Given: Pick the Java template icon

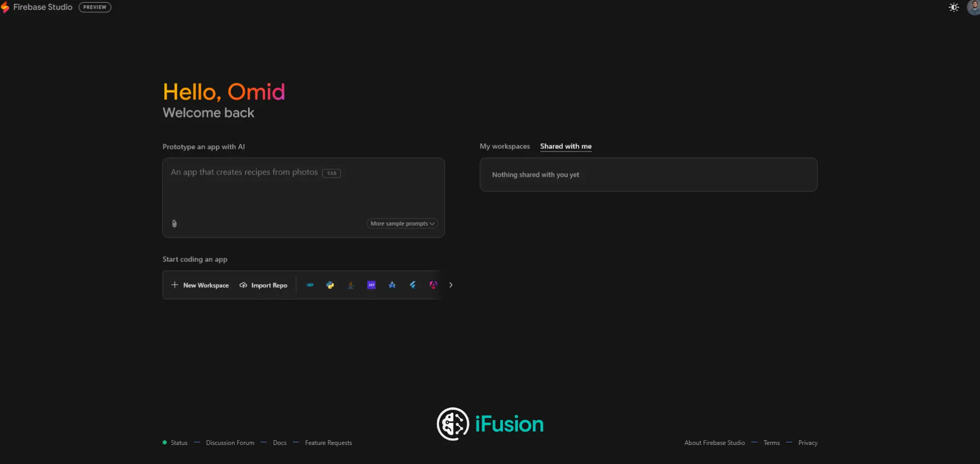Looking at the screenshot, I should [351, 285].
